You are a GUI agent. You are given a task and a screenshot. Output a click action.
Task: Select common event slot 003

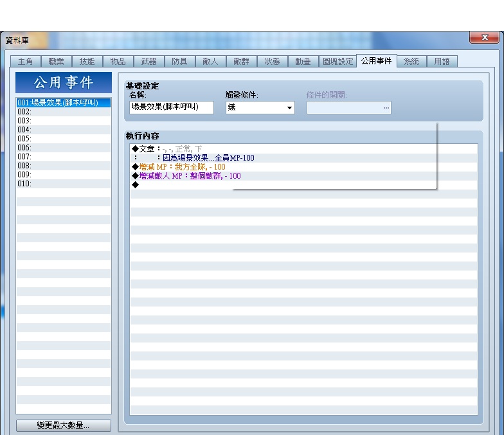point(64,121)
